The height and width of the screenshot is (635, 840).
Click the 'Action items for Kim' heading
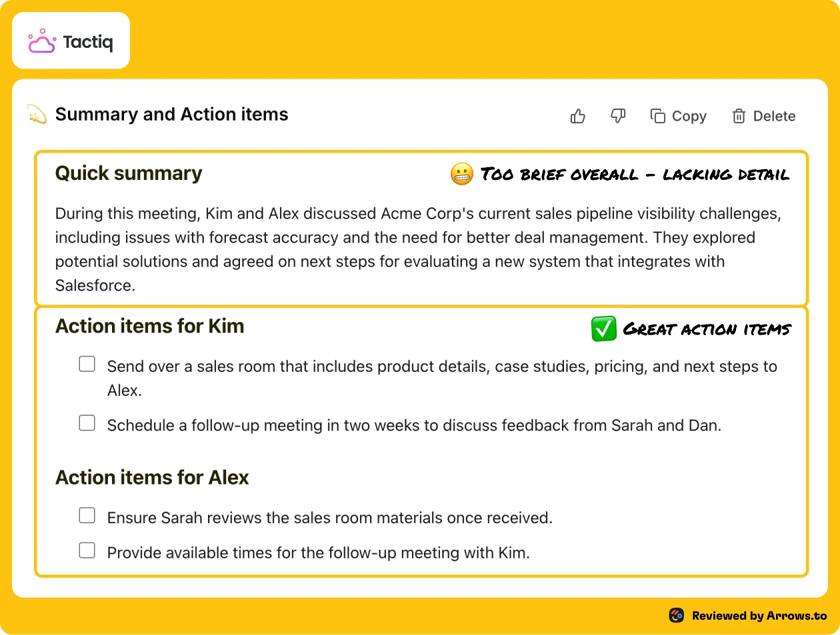[x=150, y=326]
